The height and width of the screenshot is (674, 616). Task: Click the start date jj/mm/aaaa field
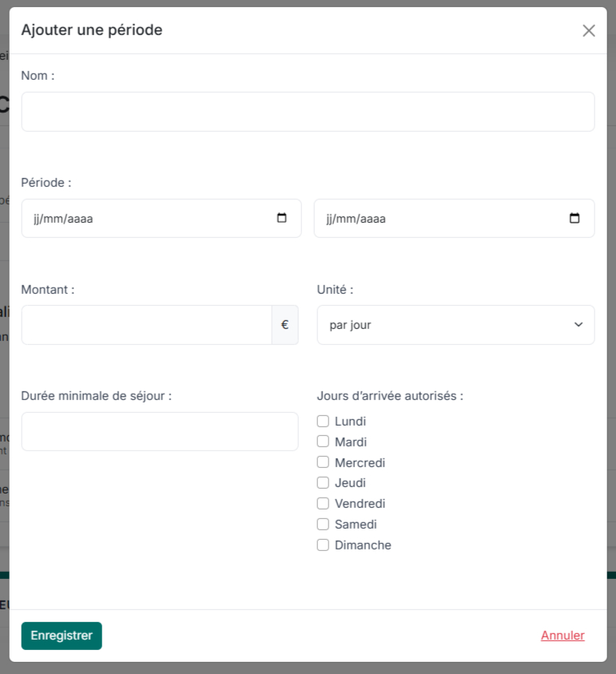point(144,218)
